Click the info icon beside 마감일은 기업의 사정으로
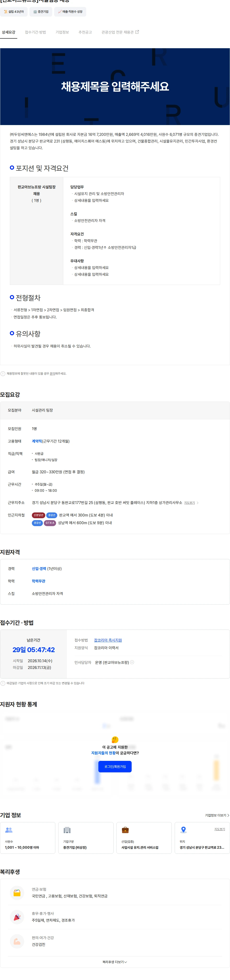 click(3, 683)
